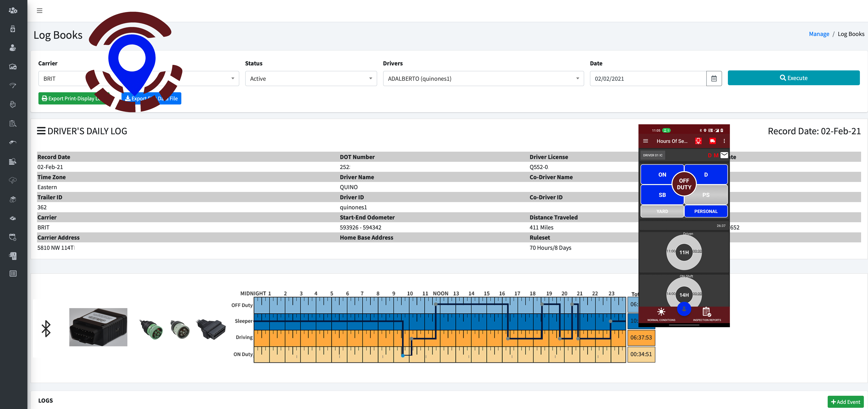Screen dimensions: 868x409
Task: Click the cloud sync sidebar icon
Action: coord(13,180)
